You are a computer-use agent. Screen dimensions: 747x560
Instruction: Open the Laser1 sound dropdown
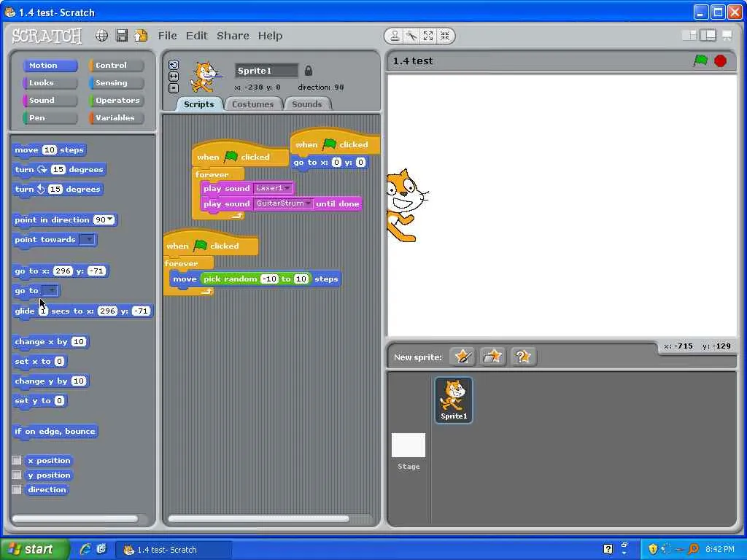pos(287,188)
